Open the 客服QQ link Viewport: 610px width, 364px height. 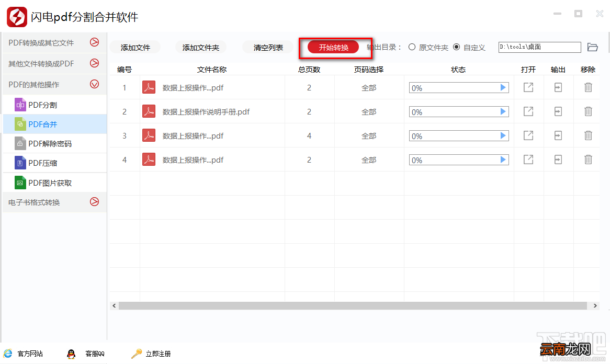click(x=95, y=354)
